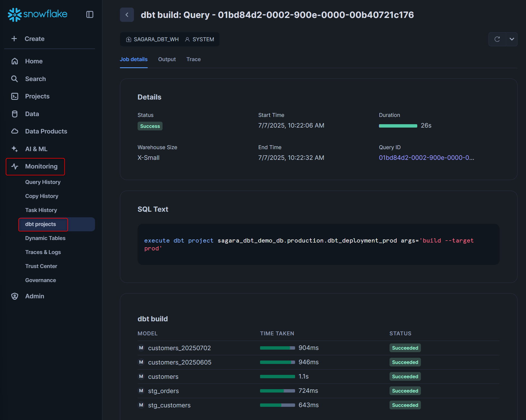Click the M icon for stg_orders
Viewport: 526px width, 420px height.
pyautogui.click(x=141, y=391)
